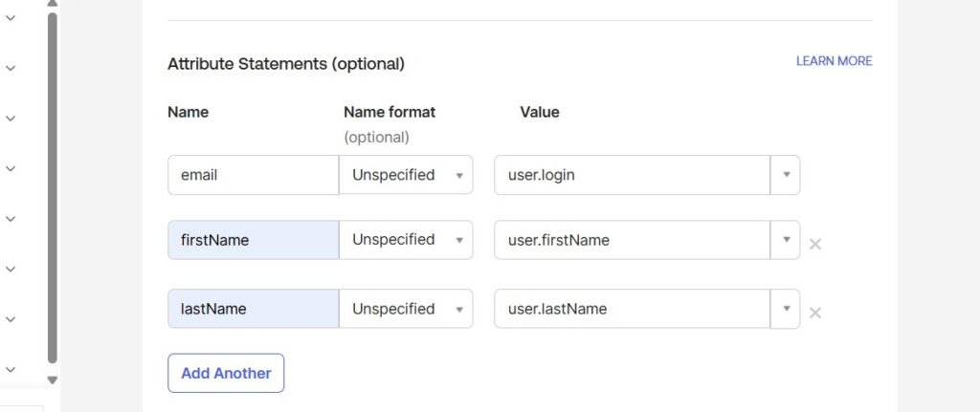Image resolution: width=980 pixels, height=412 pixels.
Task: Open value dropdown arrow beside user.login
Action: pos(786,175)
